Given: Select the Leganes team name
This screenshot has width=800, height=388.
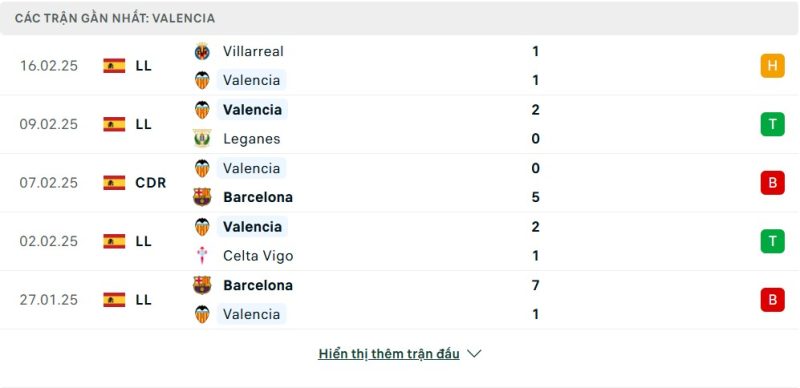Looking at the screenshot, I should point(252,139).
